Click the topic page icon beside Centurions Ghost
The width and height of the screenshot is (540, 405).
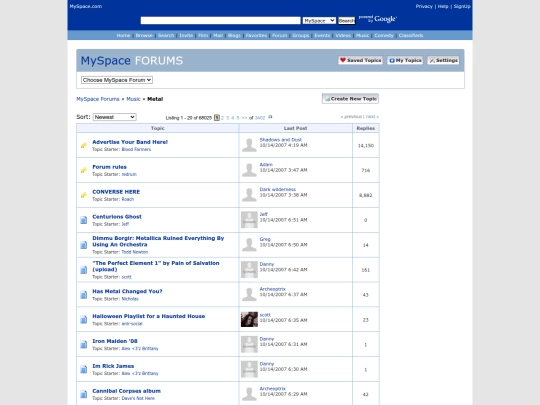pos(84,220)
